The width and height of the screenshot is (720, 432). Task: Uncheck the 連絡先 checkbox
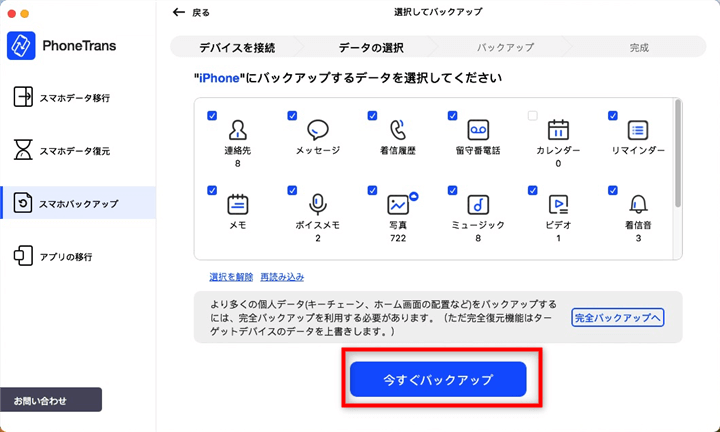[212, 116]
